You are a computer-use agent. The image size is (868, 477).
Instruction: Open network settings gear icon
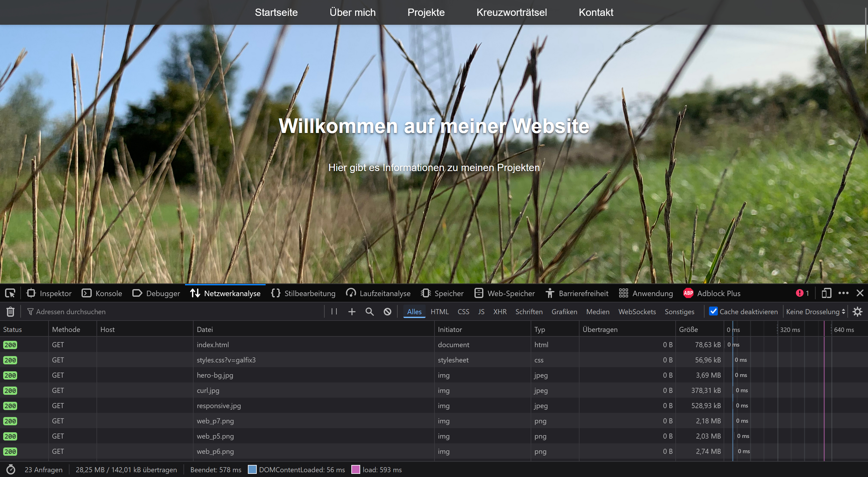858,312
